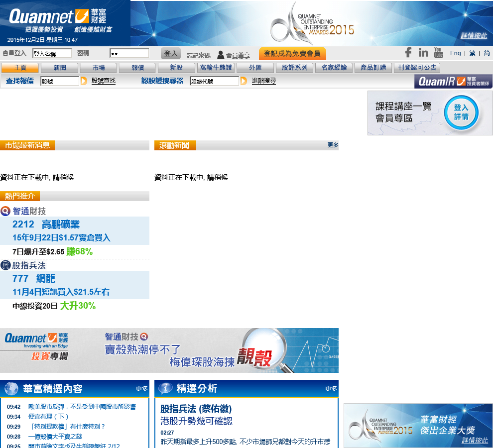Select the 主頁 navigation tab
This screenshot has height=448, width=493.
20,68
